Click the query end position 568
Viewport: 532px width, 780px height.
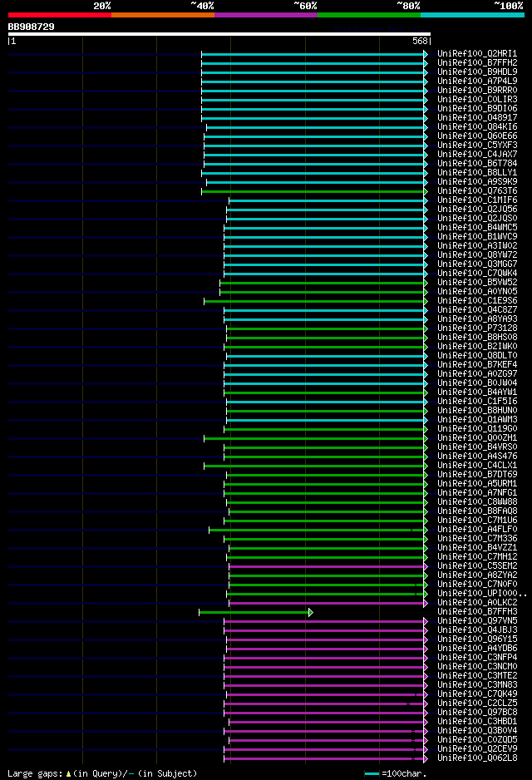(420, 42)
